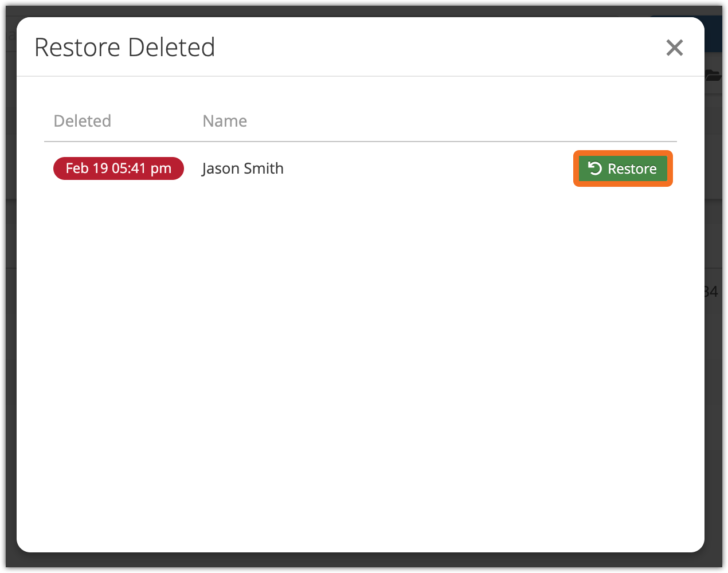728x573 pixels.
Task: Close the Restore Deleted dialog
Action: click(675, 48)
